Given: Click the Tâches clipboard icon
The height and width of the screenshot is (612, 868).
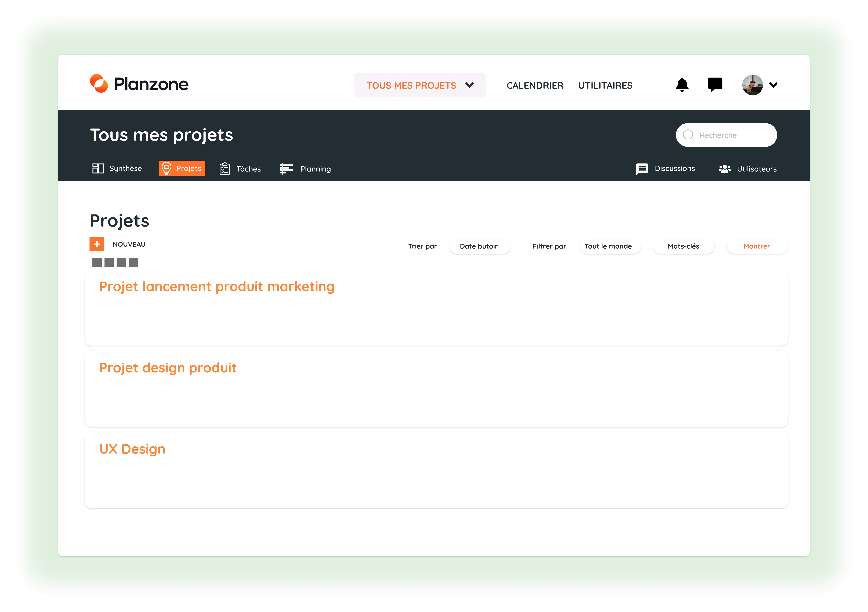Looking at the screenshot, I should click(225, 169).
